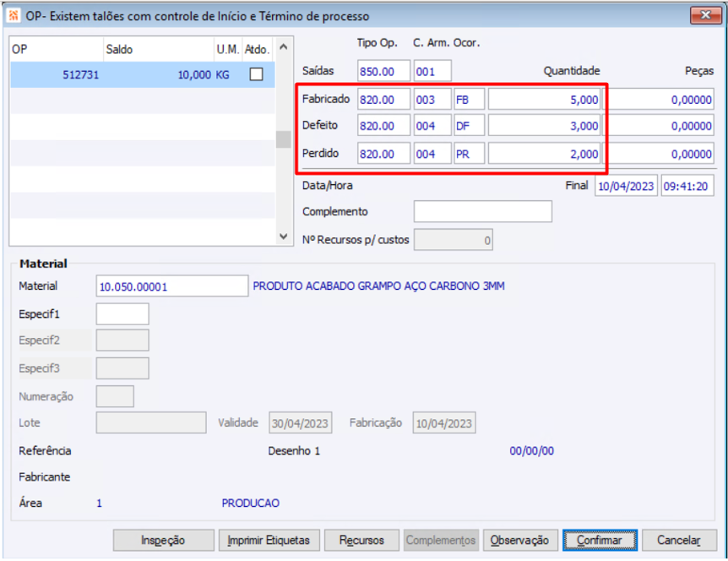Screen dimensions: 728x561
Task: Click Fabricado Tipo Op. field 820.00
Action: (x=383, y=100)
